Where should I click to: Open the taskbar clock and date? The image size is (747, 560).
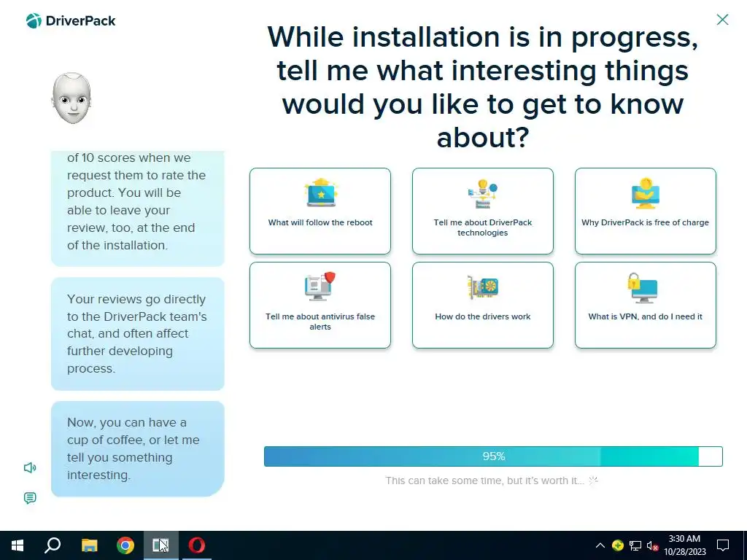pos(684,545)
